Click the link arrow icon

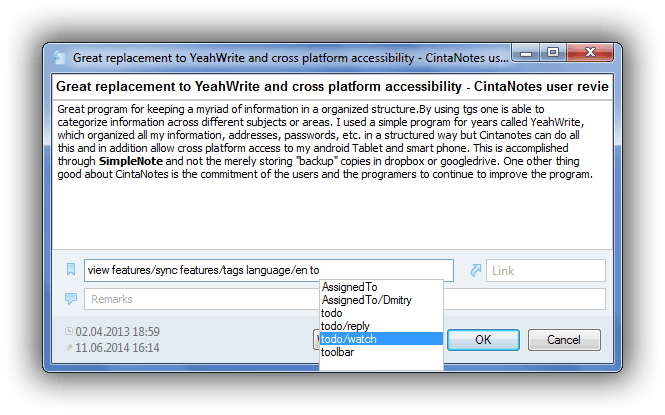[x=476, y=270]
